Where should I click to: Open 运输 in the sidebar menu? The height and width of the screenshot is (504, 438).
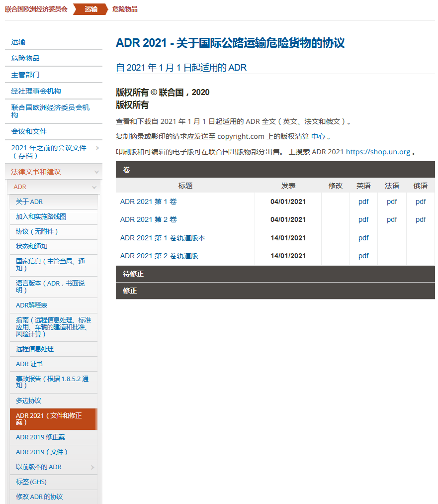pos(18,42)
